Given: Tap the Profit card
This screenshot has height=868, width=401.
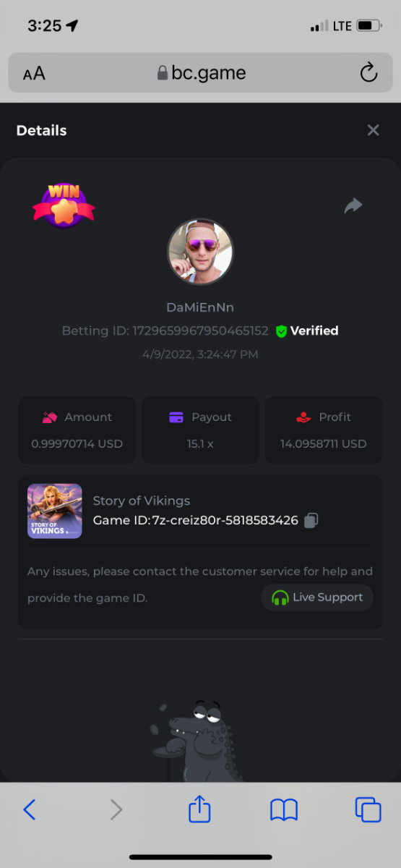Looking at the screenshot, I should (324, 430).
